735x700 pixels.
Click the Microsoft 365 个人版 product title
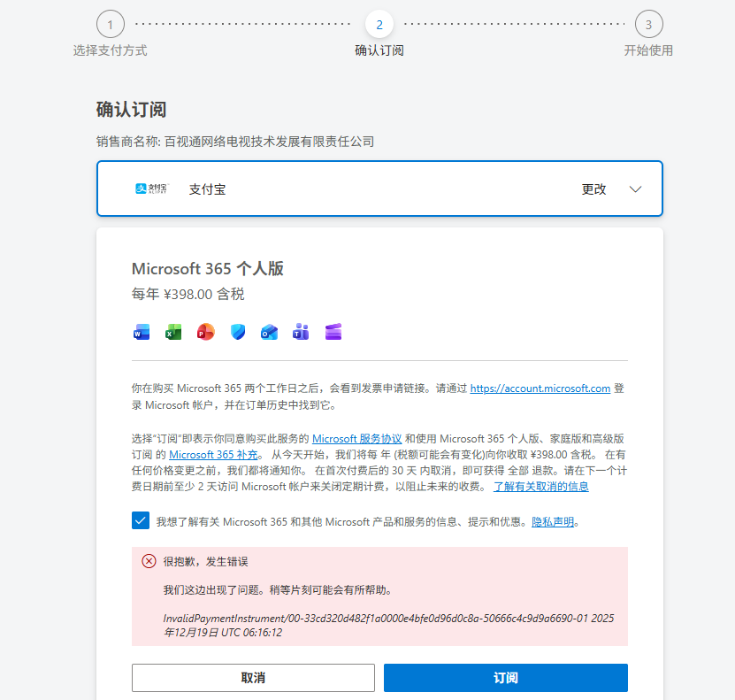[208, 269]
